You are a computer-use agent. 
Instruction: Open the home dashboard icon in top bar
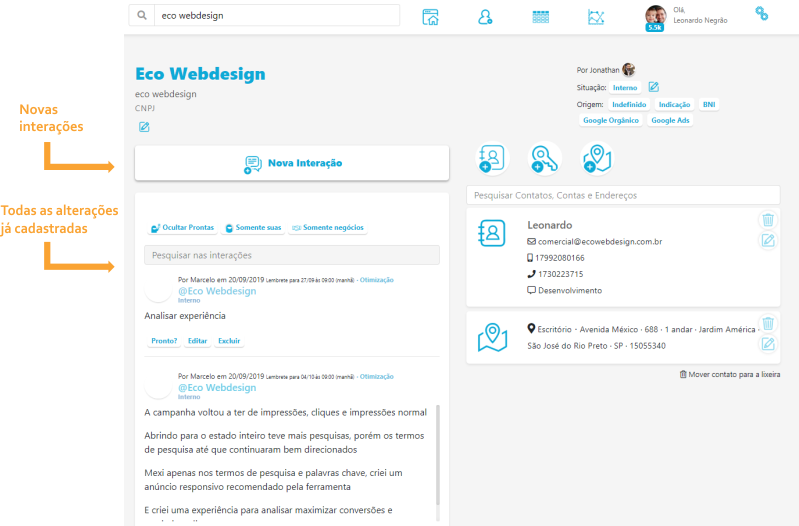[x=431, y=17]
